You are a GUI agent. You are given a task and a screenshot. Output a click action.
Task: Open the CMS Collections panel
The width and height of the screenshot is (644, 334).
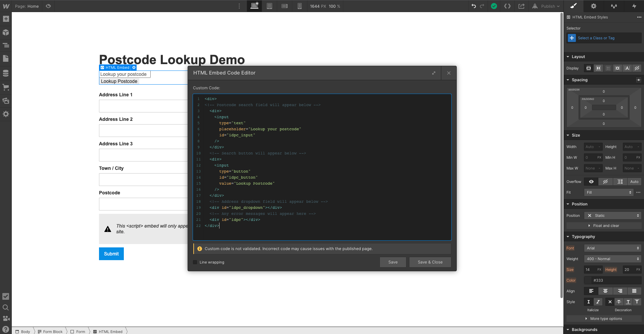(x=6, y=73)
